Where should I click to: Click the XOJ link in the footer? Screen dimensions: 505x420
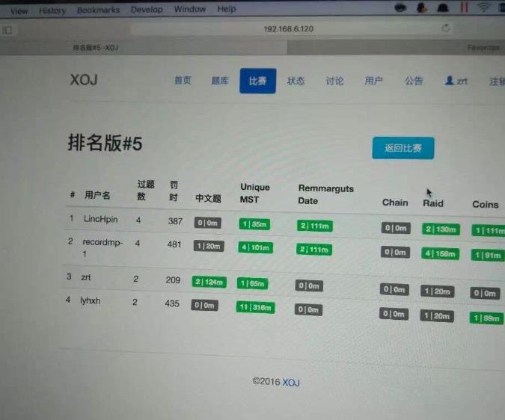(x=290, y=382)
